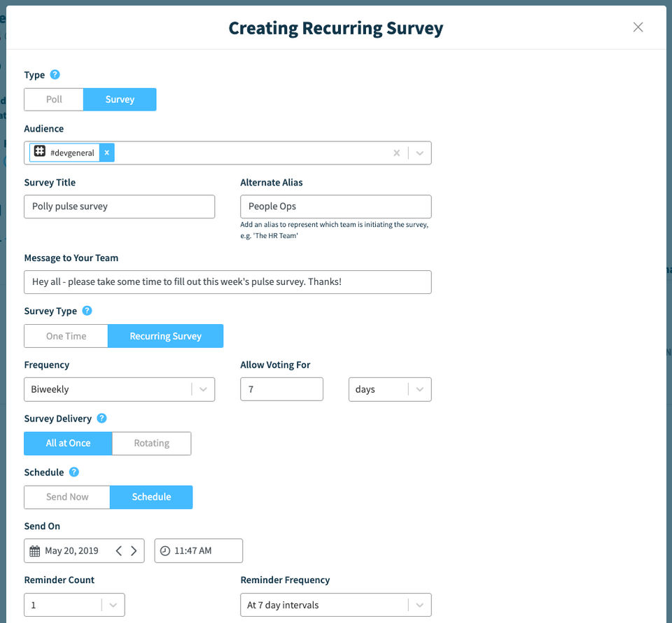The width and height of the screenshot is (672, 623).
Task: Expand the Reminder Frequency dropdown
Action: pos(419,605)
